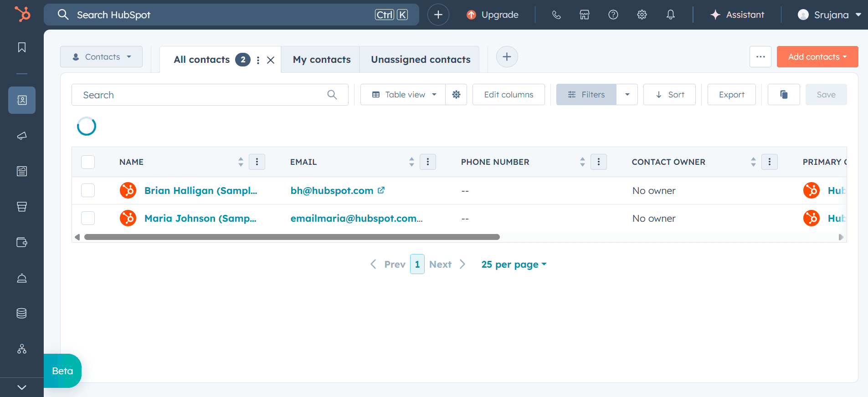Open Marketing megaphone sidebar icon
The image size is (868, 397).
click(x=22, y=136)
